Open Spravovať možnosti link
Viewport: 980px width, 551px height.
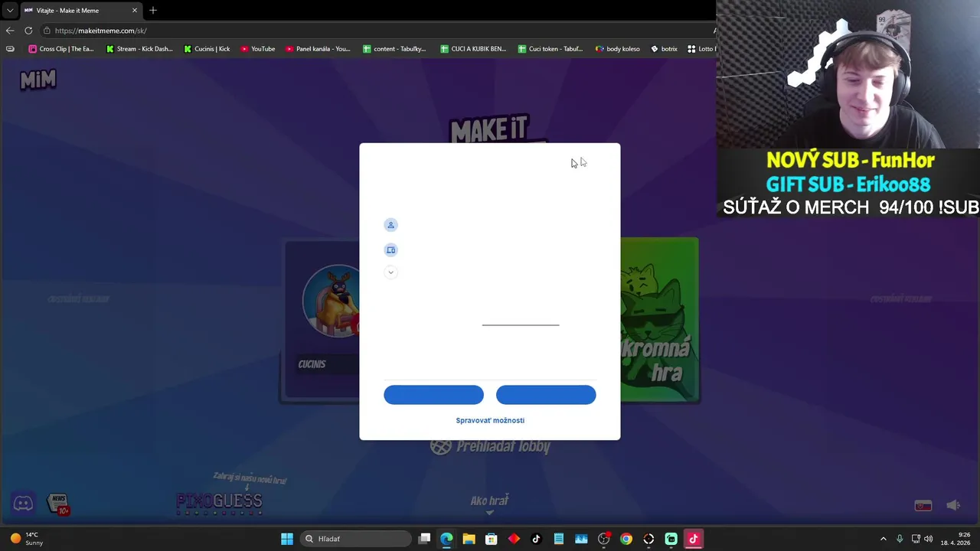click(490, 420)
